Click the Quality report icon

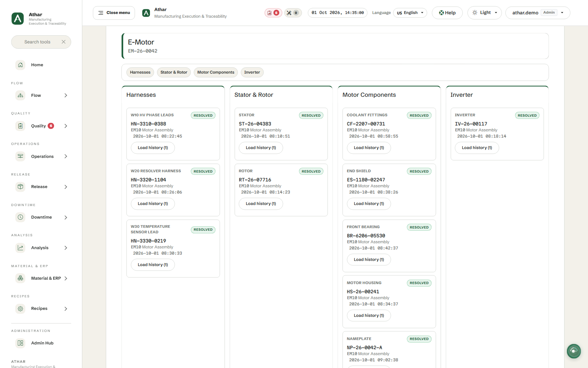[x=21, y=126]
